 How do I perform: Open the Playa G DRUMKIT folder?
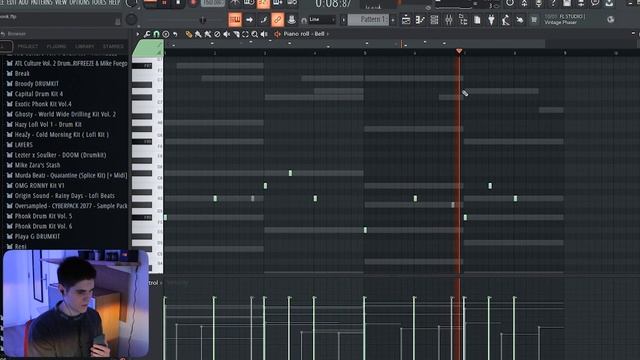(33, 236)
